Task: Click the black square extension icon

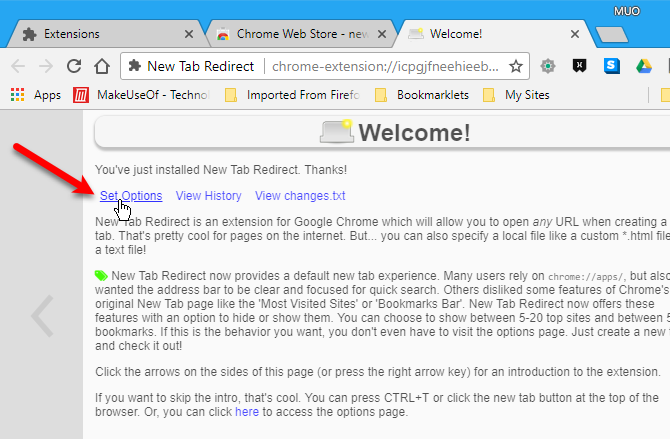Action: (579, 67)
